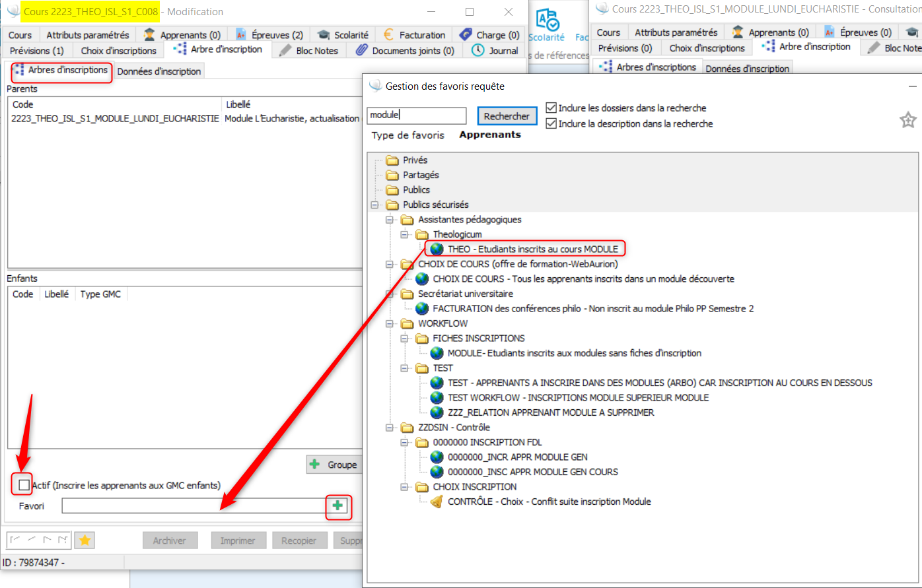Image resolution: width=922 pixels, height=588 pixels.
Task: Click globe icon of ZZZ_RELATION APPRENANT MODULE
Action: tap(437, 412)
